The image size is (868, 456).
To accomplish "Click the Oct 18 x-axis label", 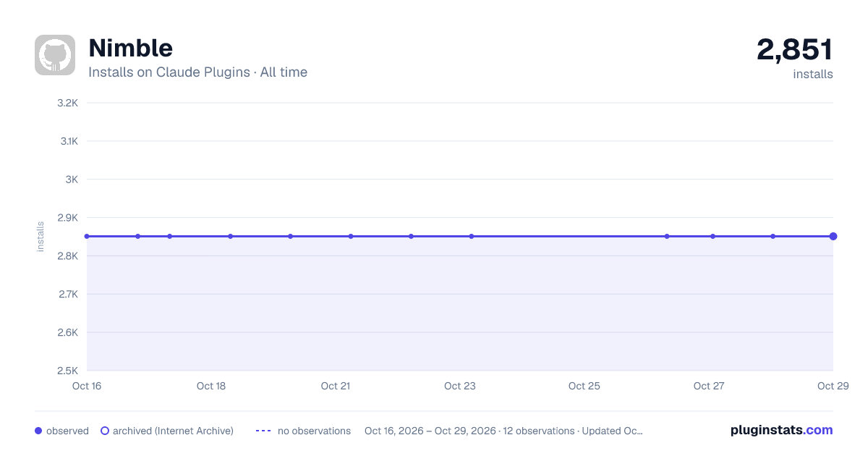I will 211,386.
